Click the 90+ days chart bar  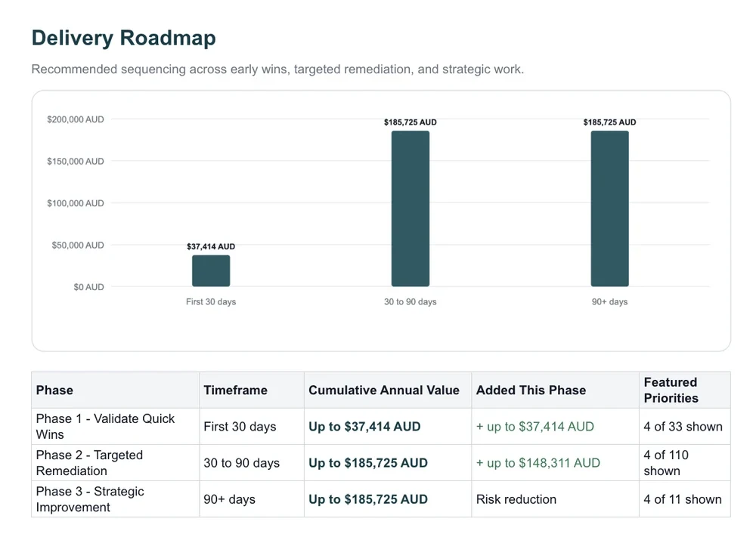pos(609,208)
